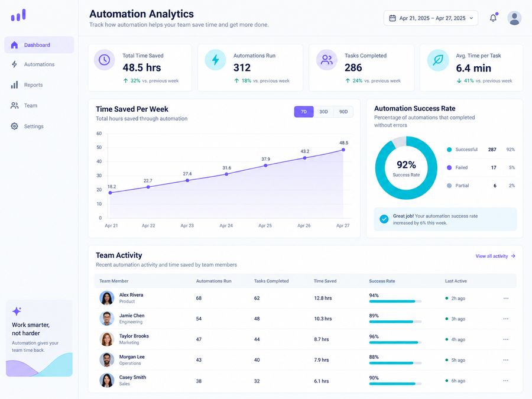Select the 7D time range

point(304,112)
